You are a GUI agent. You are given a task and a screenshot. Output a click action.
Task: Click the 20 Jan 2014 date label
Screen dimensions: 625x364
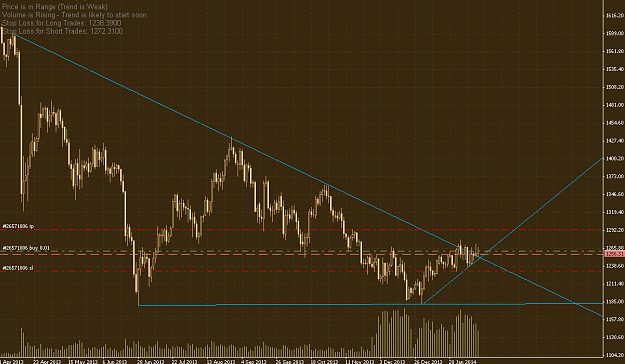tap(462, 361)
